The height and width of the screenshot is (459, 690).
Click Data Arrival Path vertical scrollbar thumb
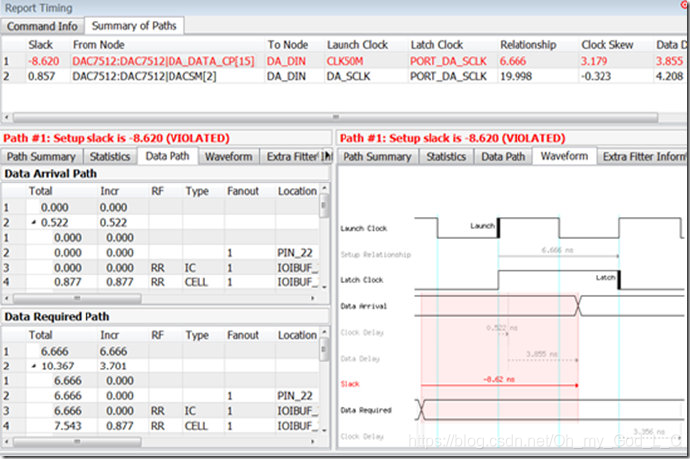click(324, 206)
